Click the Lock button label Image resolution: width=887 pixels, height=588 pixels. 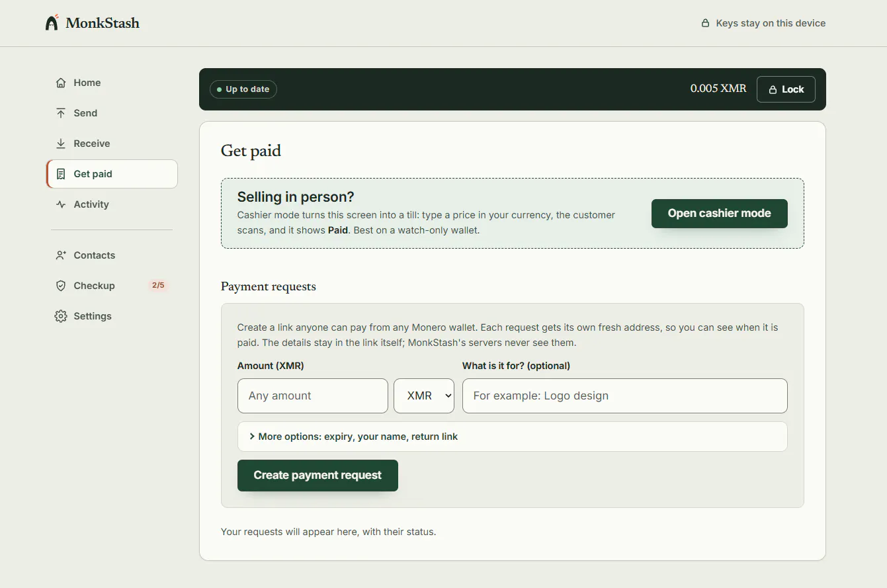[793, 89]
